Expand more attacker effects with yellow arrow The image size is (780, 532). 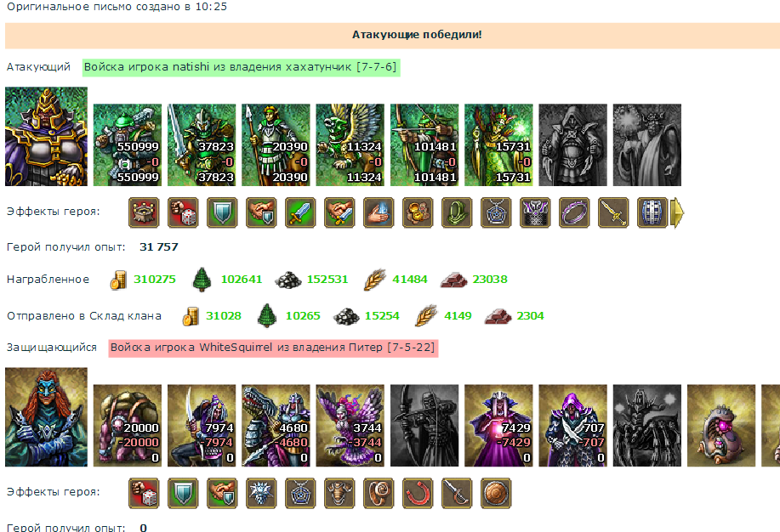coord(678,212)
